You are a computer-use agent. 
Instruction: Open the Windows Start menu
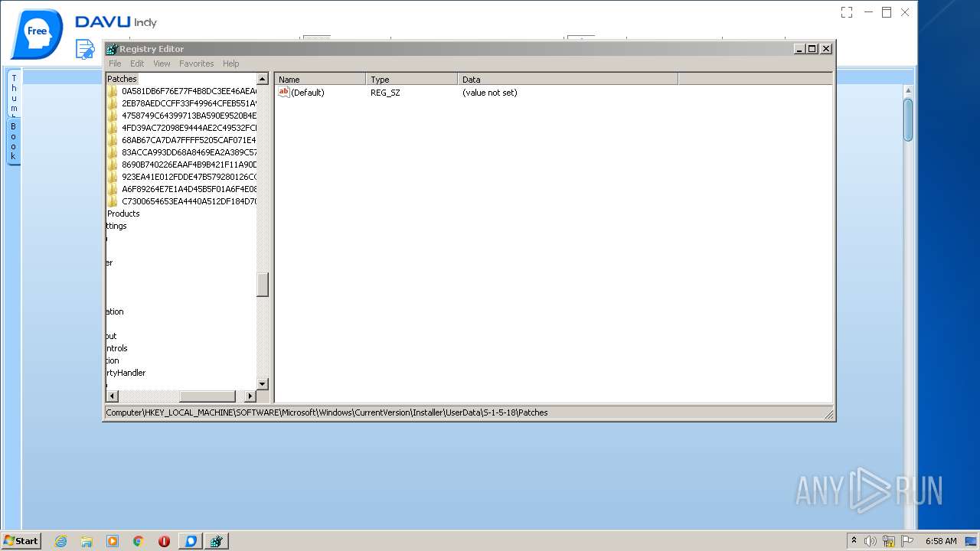coord(21,540)
